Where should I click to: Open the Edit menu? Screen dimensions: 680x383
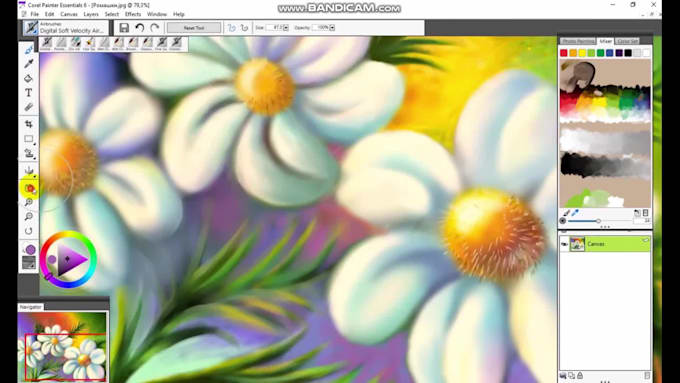coord(49,14)
